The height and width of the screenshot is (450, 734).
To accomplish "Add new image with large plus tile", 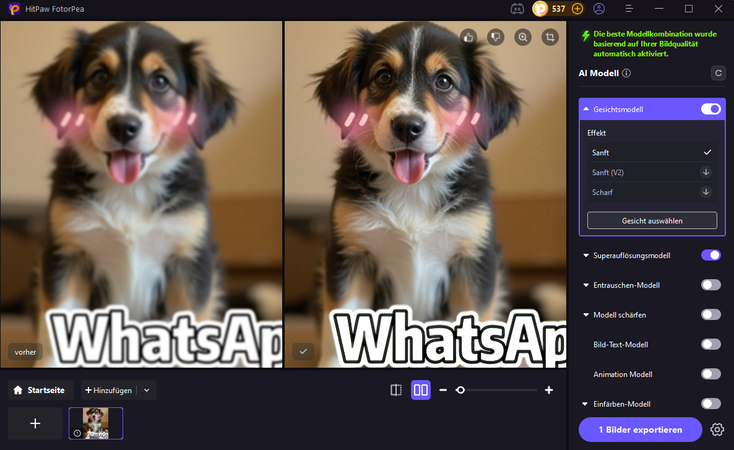I will pyautogui.click(x=35, y=423).
